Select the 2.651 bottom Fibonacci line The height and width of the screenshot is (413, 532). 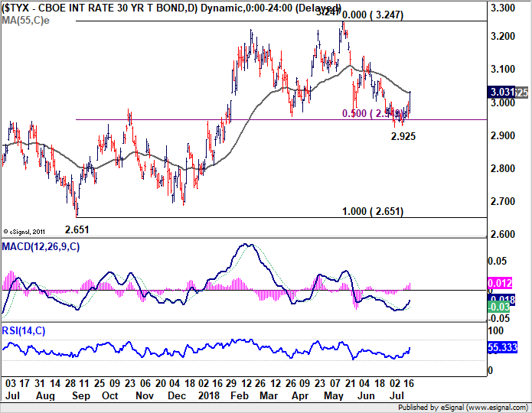(x=281, y=217)
